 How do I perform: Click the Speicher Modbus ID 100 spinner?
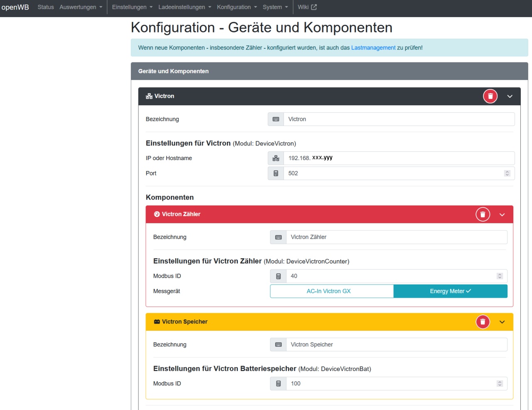click(x=500, y=384)
